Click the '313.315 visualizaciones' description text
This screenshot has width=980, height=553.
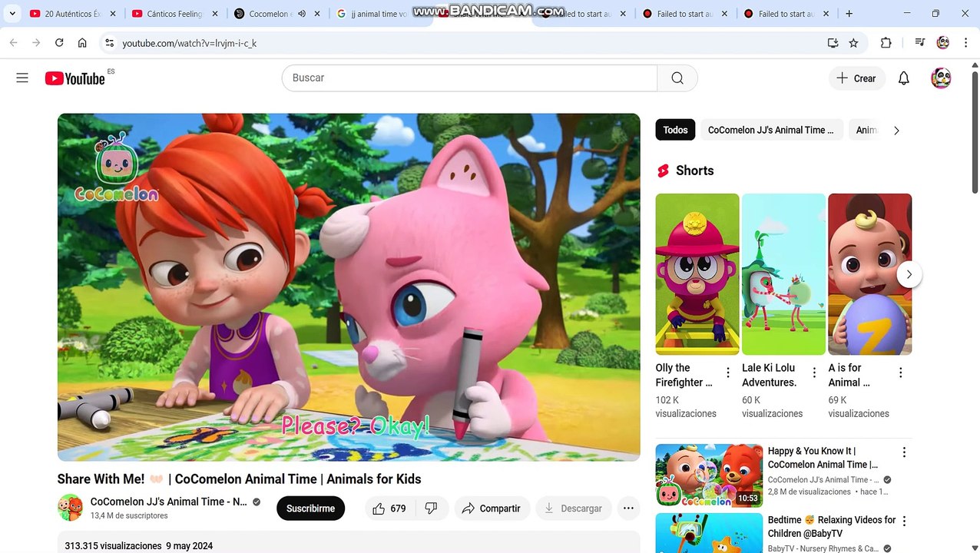[113, 546]
